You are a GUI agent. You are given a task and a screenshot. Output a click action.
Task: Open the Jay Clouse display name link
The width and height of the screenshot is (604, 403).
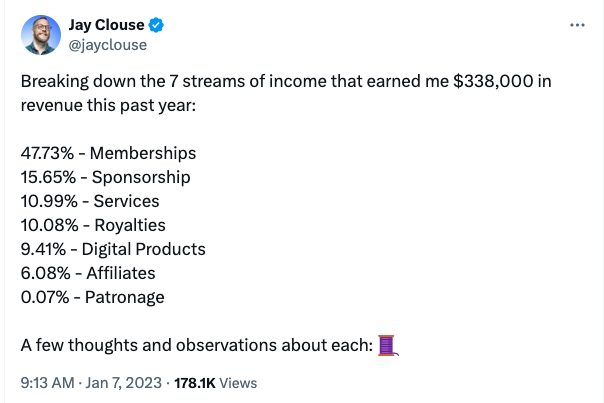(x=106, y=25)
